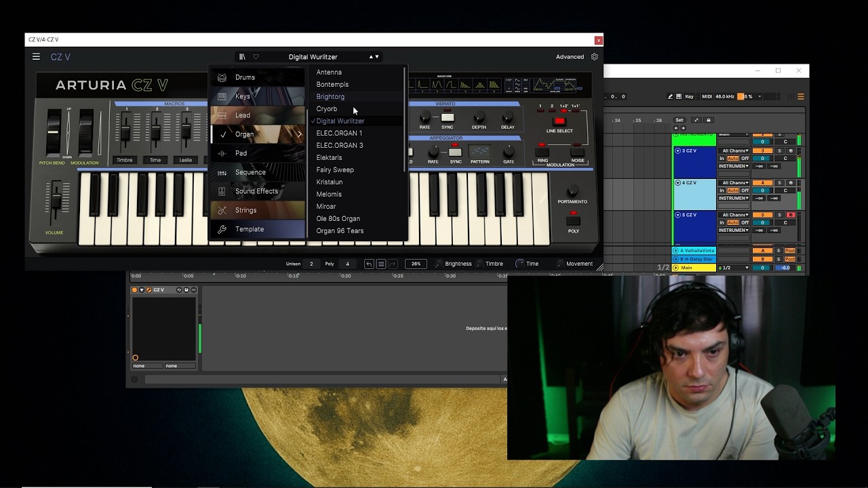
Task: Toggle the draw mode pencil in Ableton
Action: tap(671, 96)
